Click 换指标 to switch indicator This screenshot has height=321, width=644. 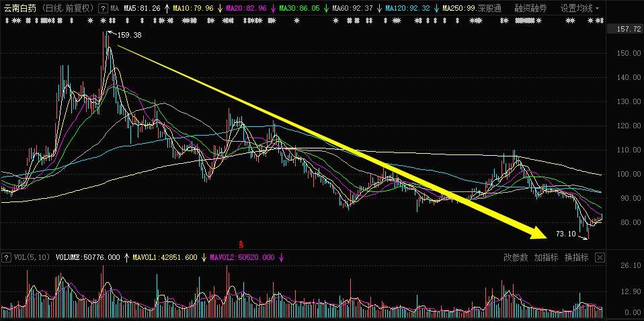tap(576, 257)
